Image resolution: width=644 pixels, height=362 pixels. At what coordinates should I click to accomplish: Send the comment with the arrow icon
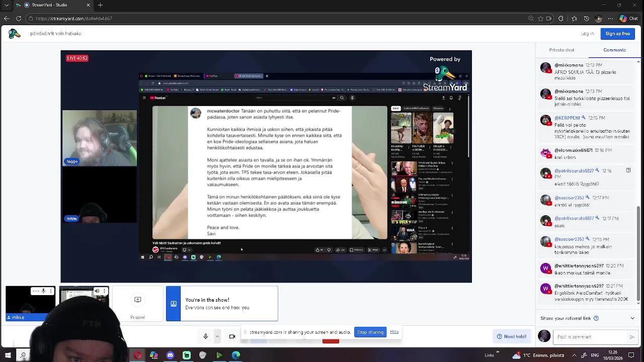tap(632, 337)
